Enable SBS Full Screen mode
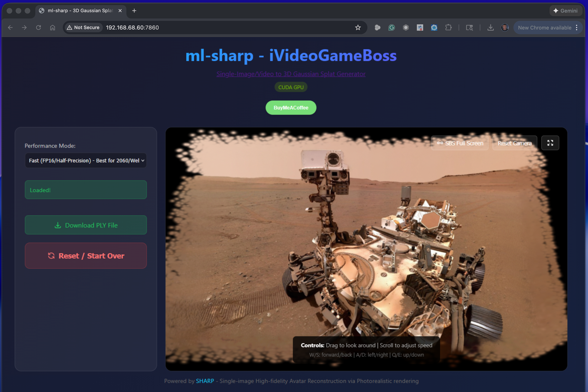The image size is (588, 392). click(x=460, y=143)
